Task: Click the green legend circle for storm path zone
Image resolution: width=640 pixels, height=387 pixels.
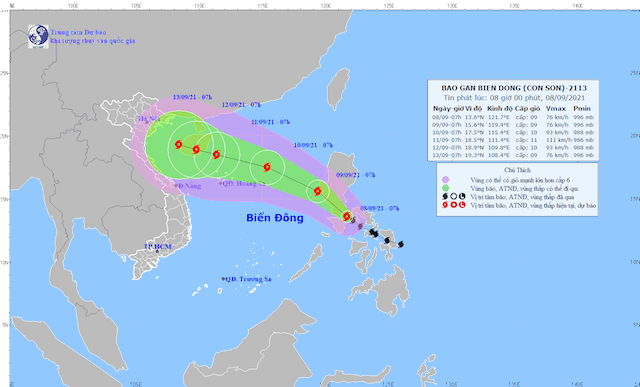Action: coord(445,188)
